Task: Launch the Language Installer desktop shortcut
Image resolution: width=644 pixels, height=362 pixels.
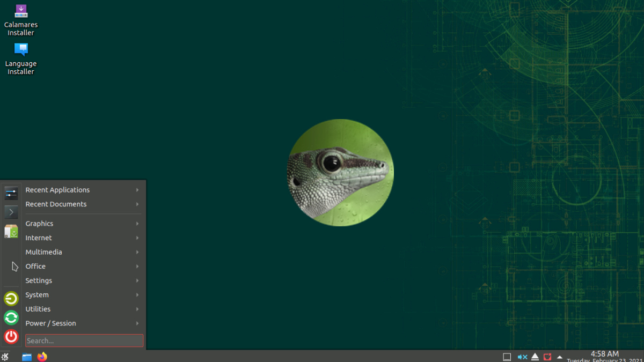Action: pos(21,50)
